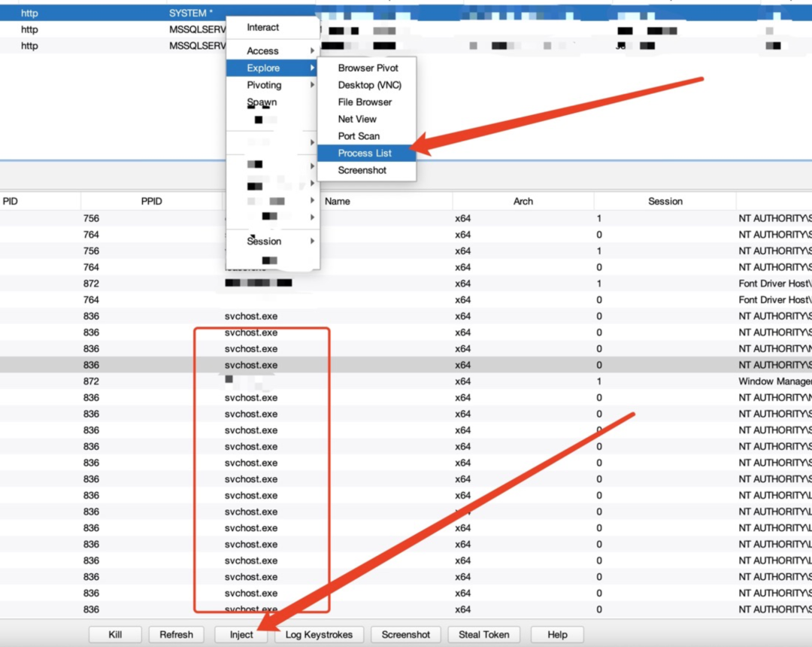The image size is (812, 647).
Task: Open Browser Pivot from the submenu
Action: coord(368,68)
